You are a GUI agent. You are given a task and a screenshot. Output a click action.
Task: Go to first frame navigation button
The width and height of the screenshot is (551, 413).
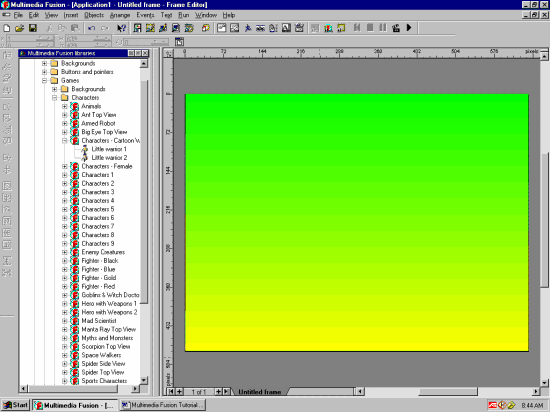171,391
